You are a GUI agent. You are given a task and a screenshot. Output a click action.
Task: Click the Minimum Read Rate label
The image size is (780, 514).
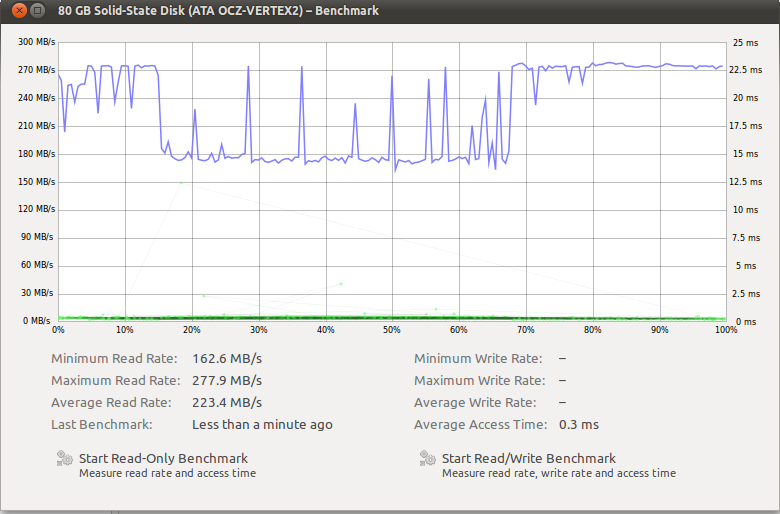114,359
